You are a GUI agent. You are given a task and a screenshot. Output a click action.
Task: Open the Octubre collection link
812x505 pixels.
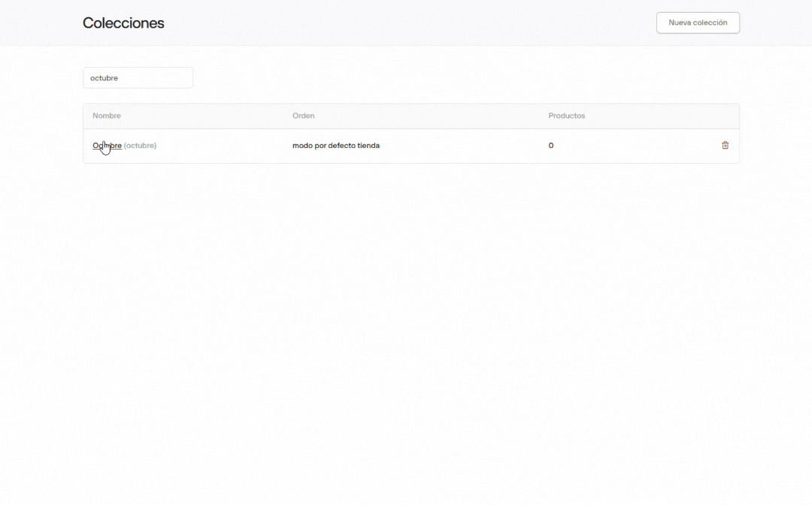108,145
